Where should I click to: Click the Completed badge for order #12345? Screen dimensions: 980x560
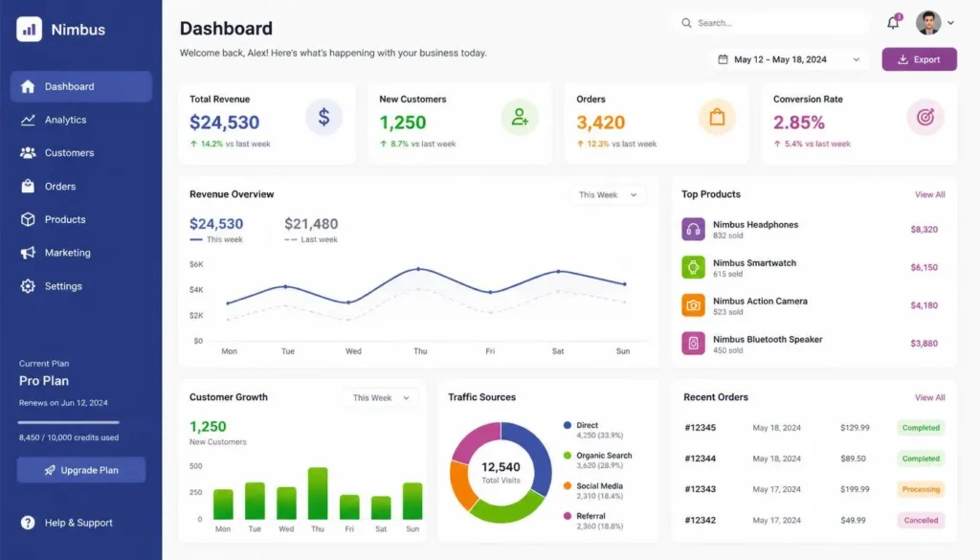tap(921, 428)
